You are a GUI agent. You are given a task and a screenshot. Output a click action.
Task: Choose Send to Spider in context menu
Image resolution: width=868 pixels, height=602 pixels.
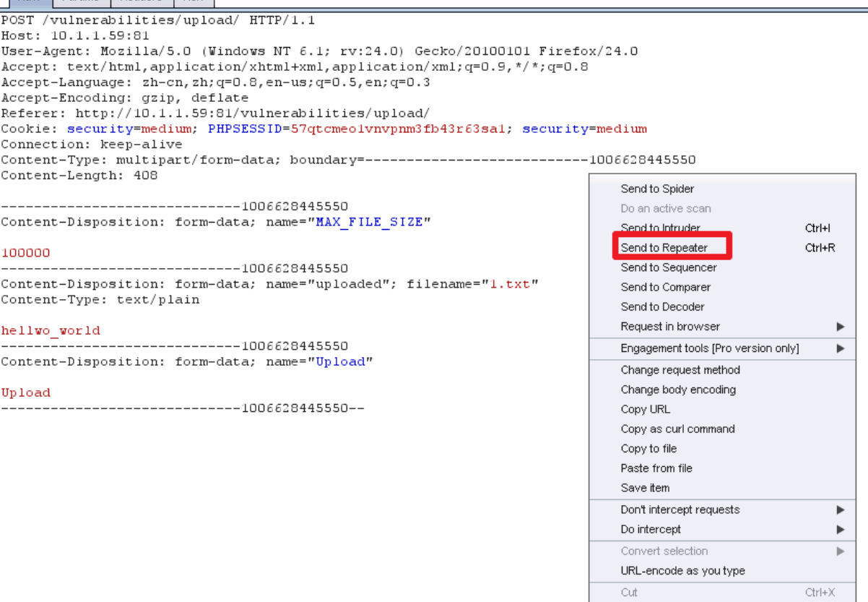[657, 189]
